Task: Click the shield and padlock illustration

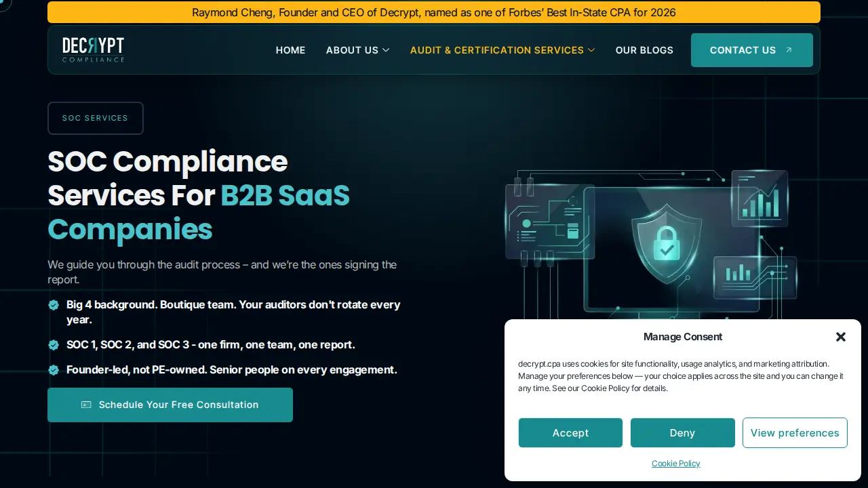Action: pos(667,244)
